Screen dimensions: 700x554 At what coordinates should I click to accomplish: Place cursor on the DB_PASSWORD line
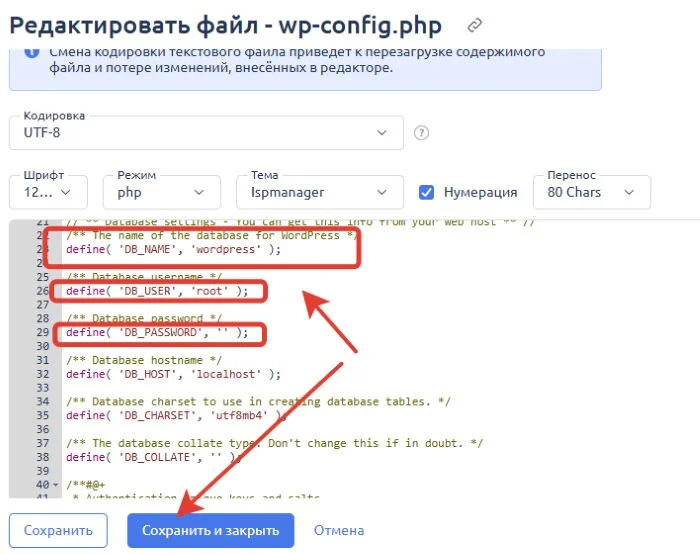157,332
